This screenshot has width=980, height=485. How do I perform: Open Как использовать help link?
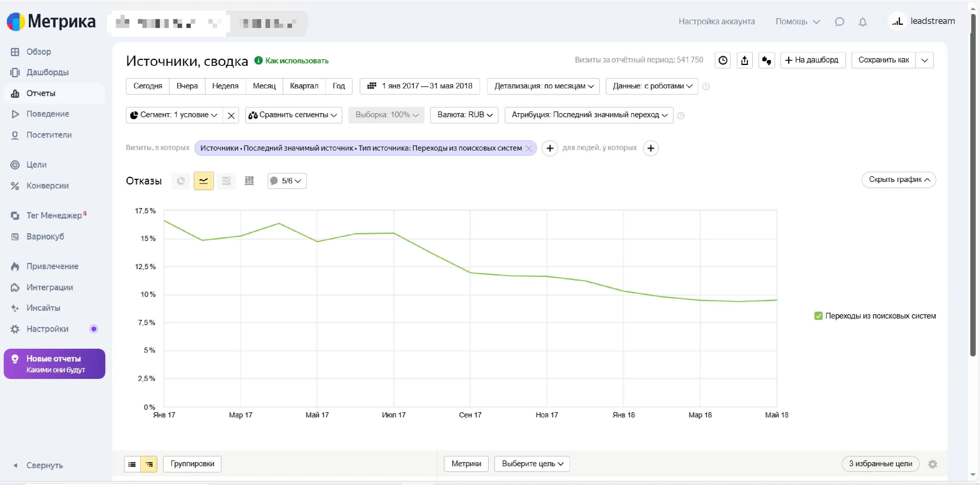(x=296, y=61)
